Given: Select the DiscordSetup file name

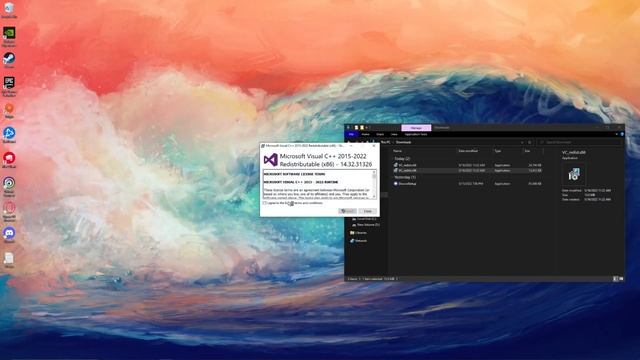Looking at the screenshot, I should pyautogui.click(x=407, y=184).
